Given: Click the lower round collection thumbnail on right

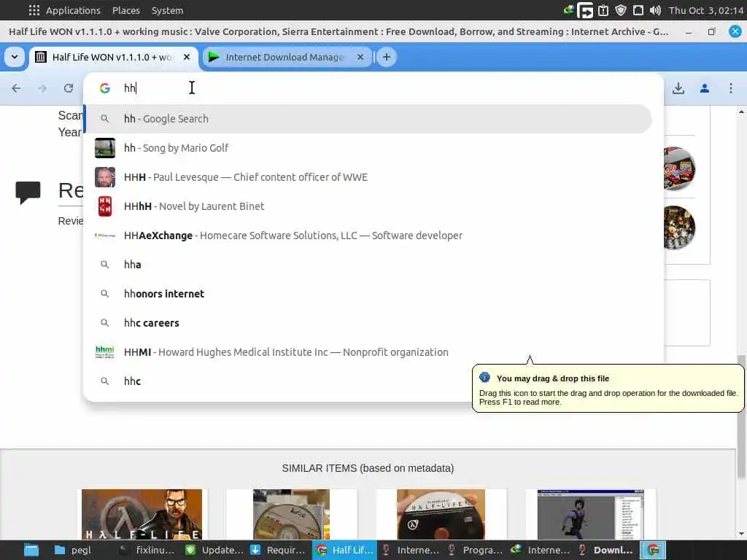Looking at the screenshot, I should click(679, 227).
